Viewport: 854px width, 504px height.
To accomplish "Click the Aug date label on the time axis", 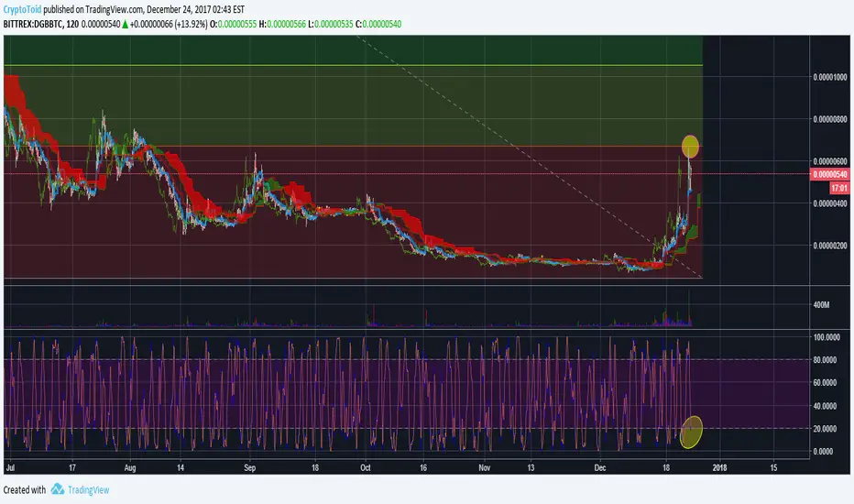I will pyautogui.click(x=129, y=467).
